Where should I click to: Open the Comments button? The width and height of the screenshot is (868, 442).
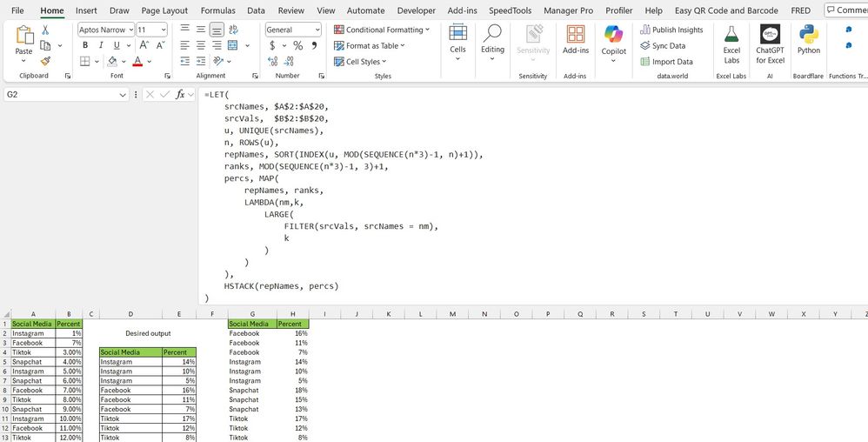[846, 10]
